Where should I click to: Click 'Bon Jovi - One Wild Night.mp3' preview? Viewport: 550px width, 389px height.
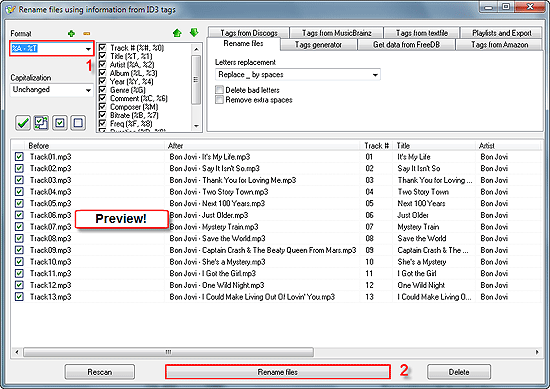click(217, 285)
